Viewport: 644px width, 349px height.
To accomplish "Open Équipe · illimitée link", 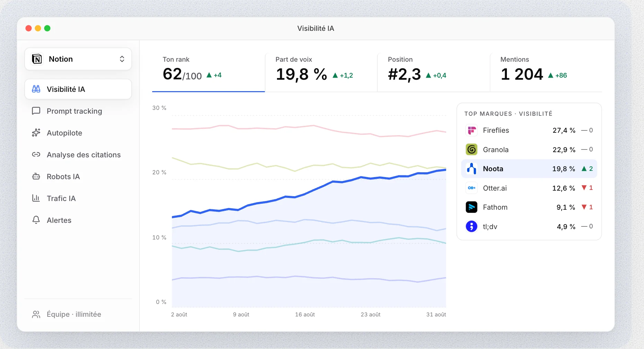I will 74,314.
